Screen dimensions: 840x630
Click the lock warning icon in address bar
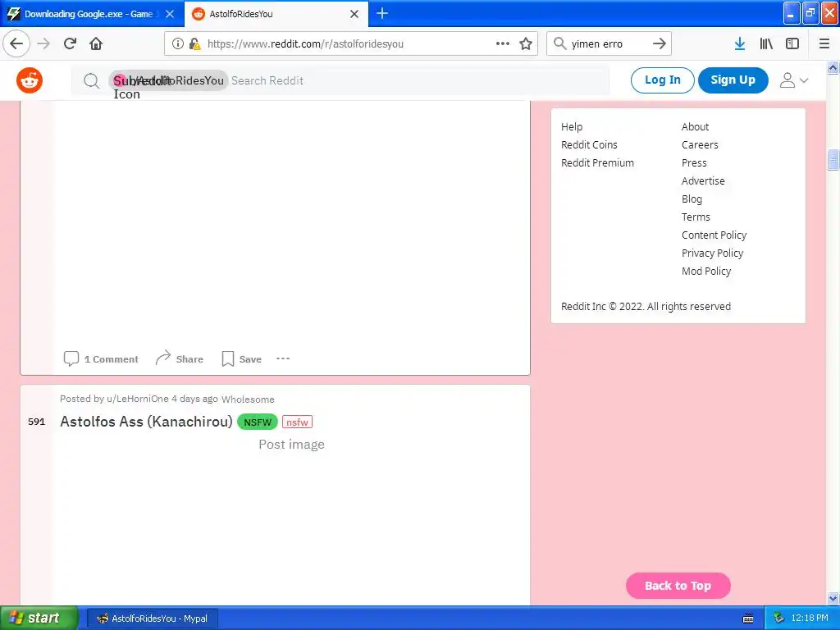pyautogui.click(x=194, y=44)
